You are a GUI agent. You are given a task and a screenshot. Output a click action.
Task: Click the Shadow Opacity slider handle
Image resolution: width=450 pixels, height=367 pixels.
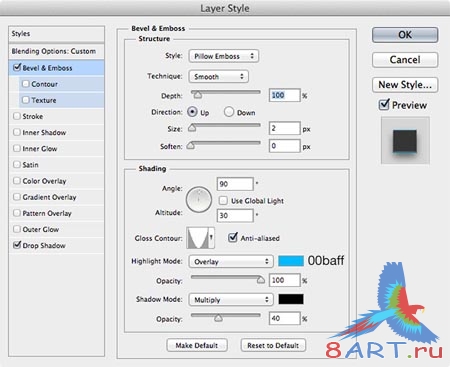coord(218,318)
